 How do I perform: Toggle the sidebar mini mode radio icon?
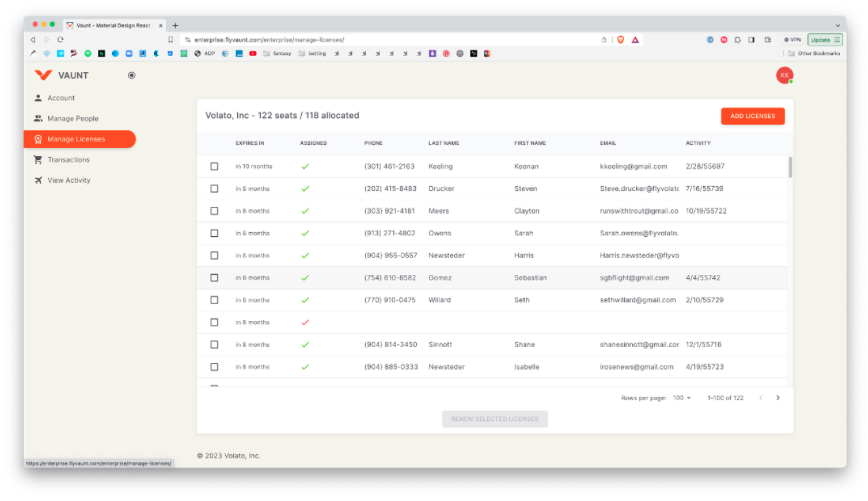click(x=131, y=75)
